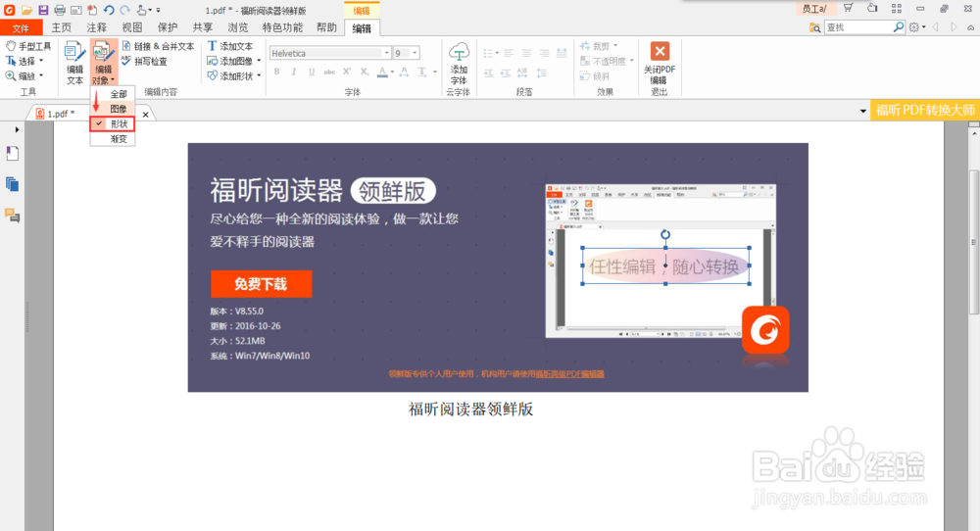Collapse the ribbon with the caret
The height and width of the screenshot is (531, 980).
click(970, 27)
